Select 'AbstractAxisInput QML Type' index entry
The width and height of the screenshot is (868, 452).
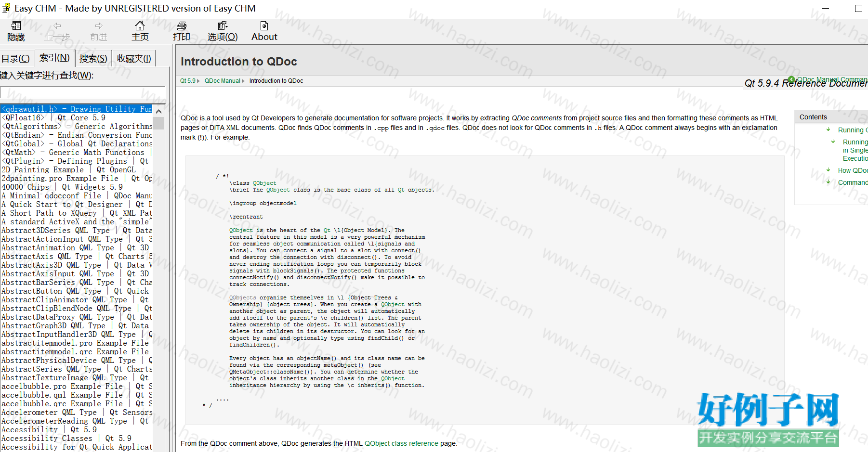pyautogui.click(x=77, y=274)
